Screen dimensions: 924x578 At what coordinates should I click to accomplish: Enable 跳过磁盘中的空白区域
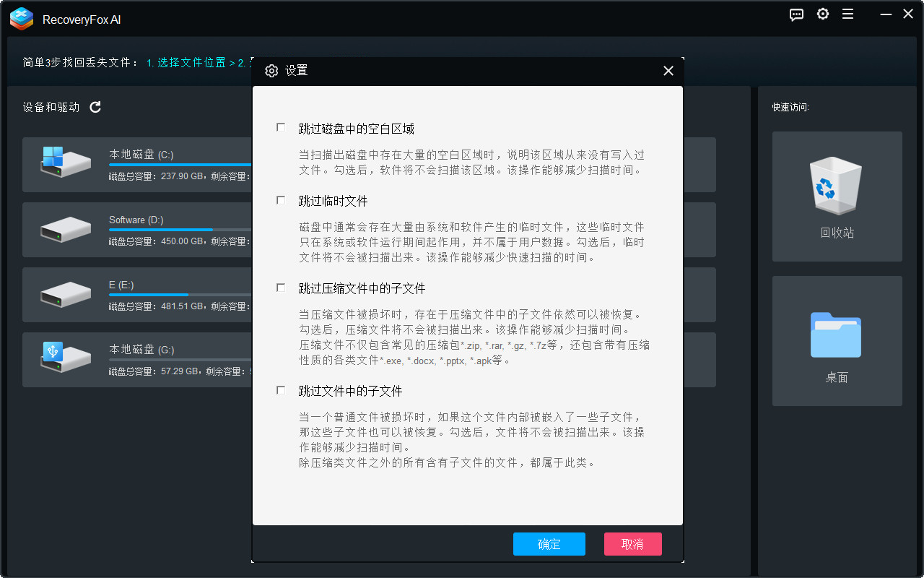(x=280, y=126)
